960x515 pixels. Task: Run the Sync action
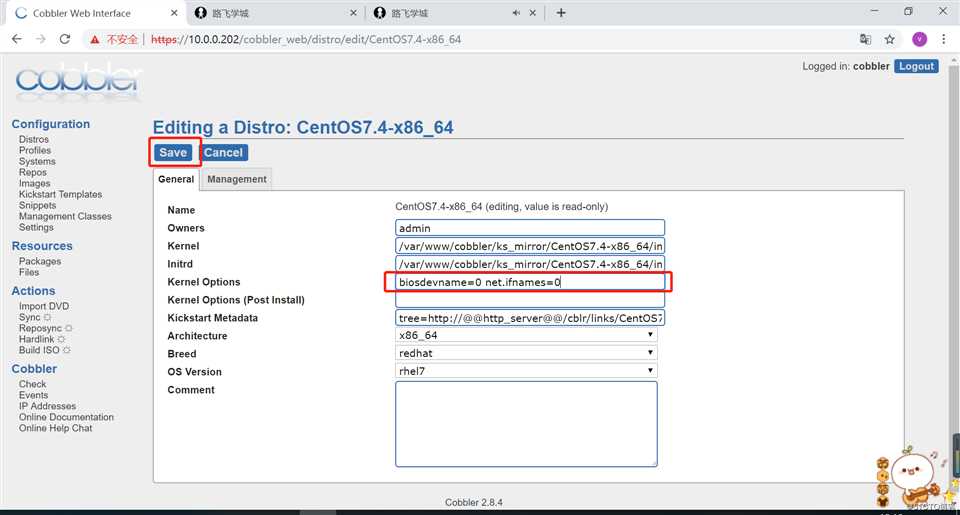[29, 317]
